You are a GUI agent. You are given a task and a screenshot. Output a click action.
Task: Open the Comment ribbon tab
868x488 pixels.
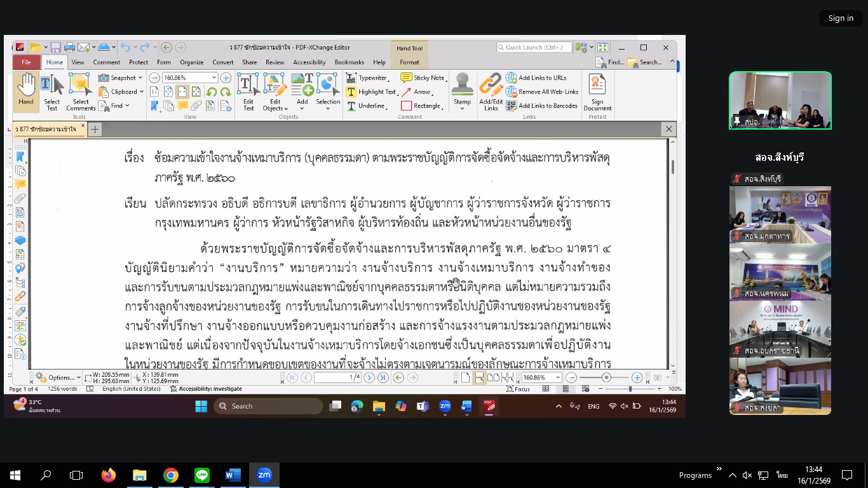click(x=106, y=62)
